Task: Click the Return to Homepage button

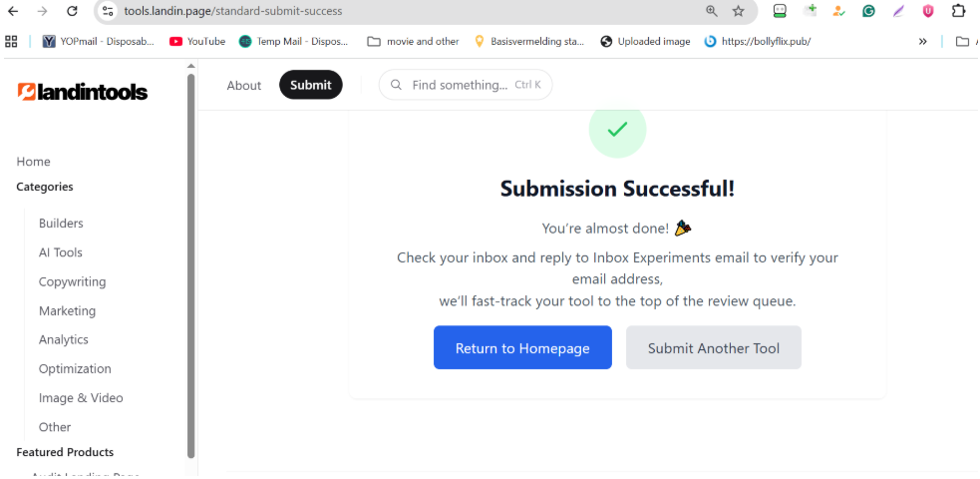Action: click(522, 348)
